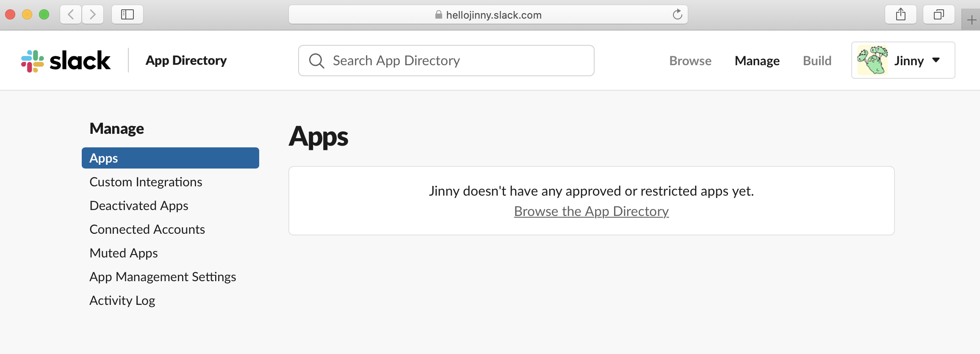The height and width of the screenshot is (354, 980).
Task: Open Custom Integrations
Action: coord(146,182)
